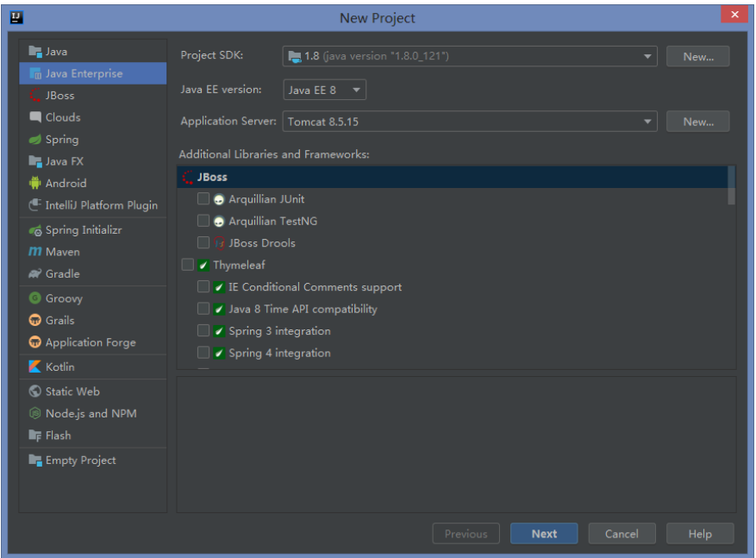Click New button next to Application Server
This screenshot has width=756, height=558.
(x=697, y=122)
